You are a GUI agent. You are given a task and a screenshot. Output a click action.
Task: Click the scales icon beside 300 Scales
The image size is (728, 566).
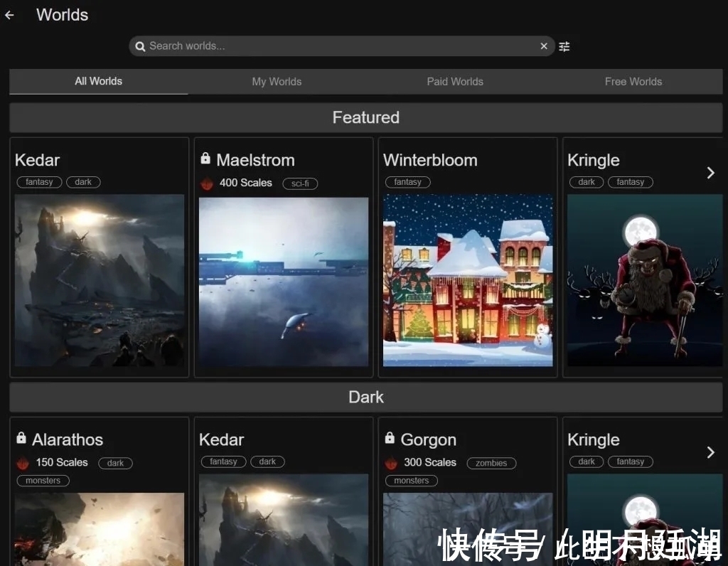pyautogui.click(x=391, y=463)
